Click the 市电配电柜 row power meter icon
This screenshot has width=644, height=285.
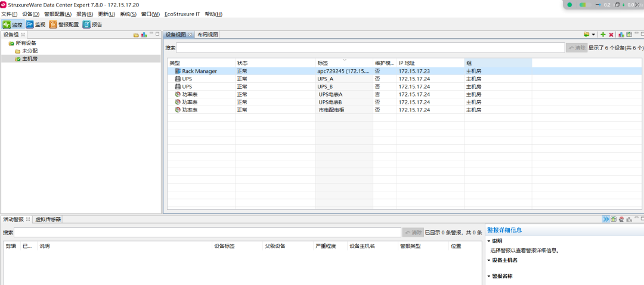point(178,110)
